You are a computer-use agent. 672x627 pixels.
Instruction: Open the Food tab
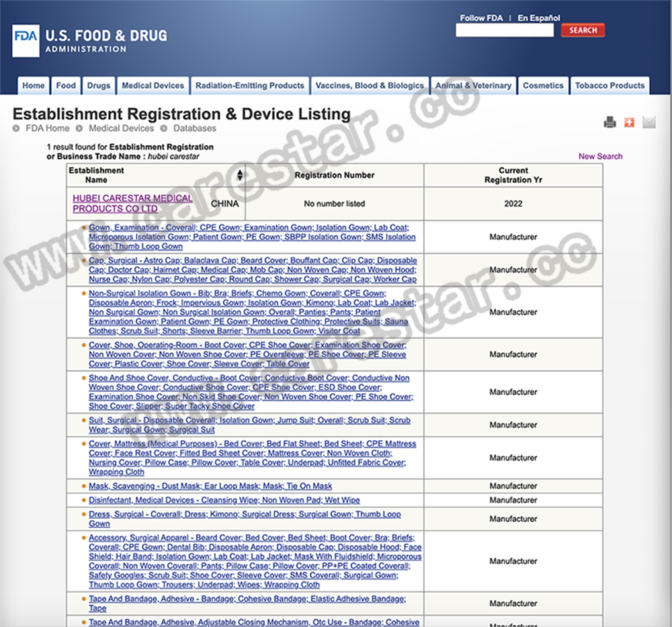(66, 86)
